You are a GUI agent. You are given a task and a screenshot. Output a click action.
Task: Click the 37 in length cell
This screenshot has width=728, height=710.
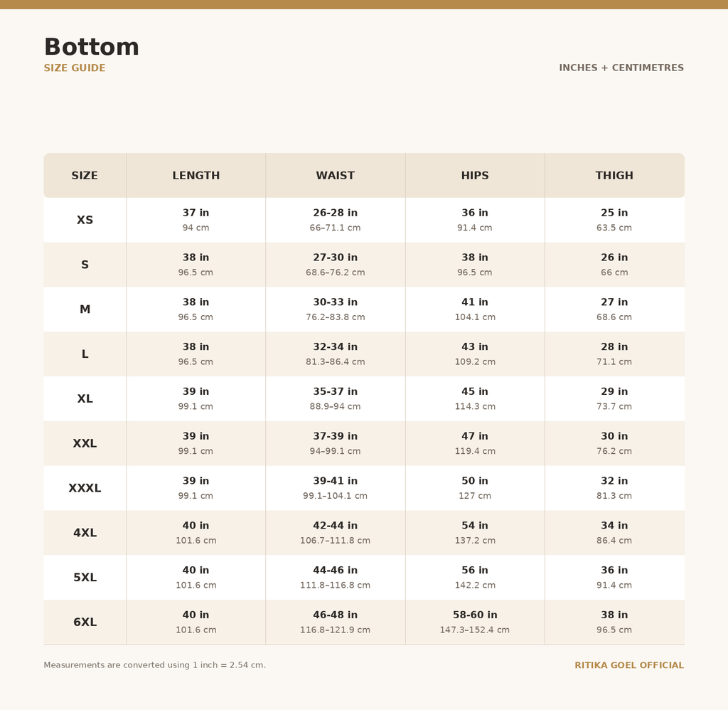click(x=196, y=220)
